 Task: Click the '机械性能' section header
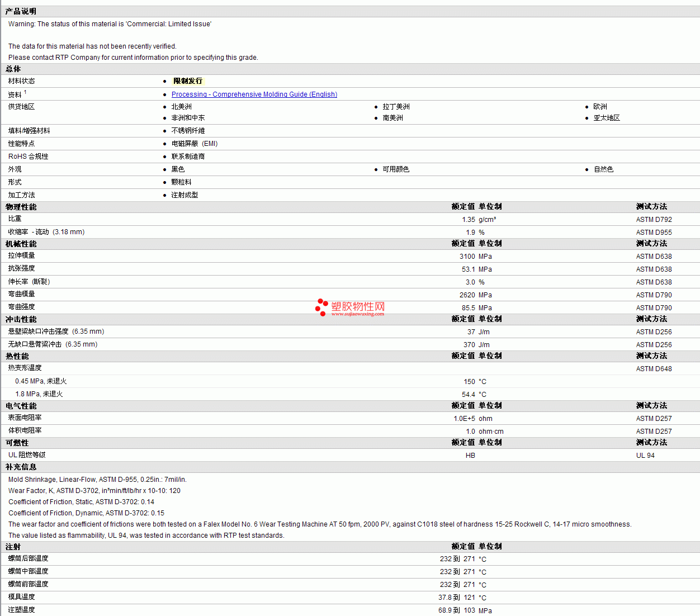(21, 244)
